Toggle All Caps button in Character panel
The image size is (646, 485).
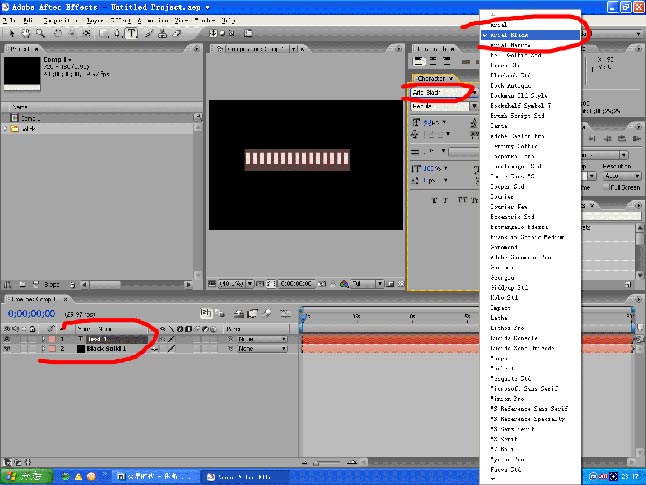462,200
